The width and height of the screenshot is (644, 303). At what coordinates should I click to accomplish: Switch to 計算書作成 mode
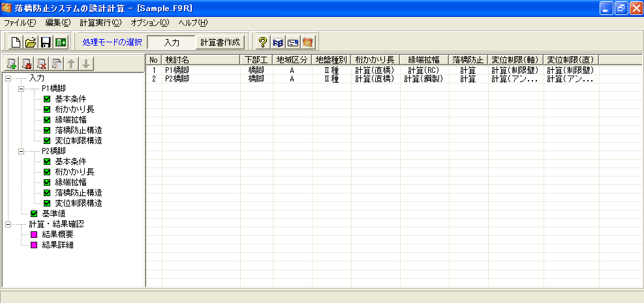click(220, 42)
